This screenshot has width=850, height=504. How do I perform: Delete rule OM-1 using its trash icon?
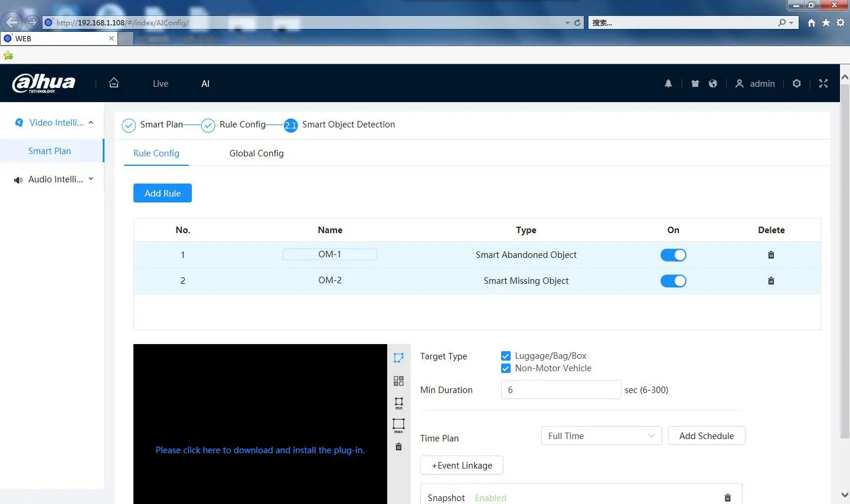[x=771, y=255]
